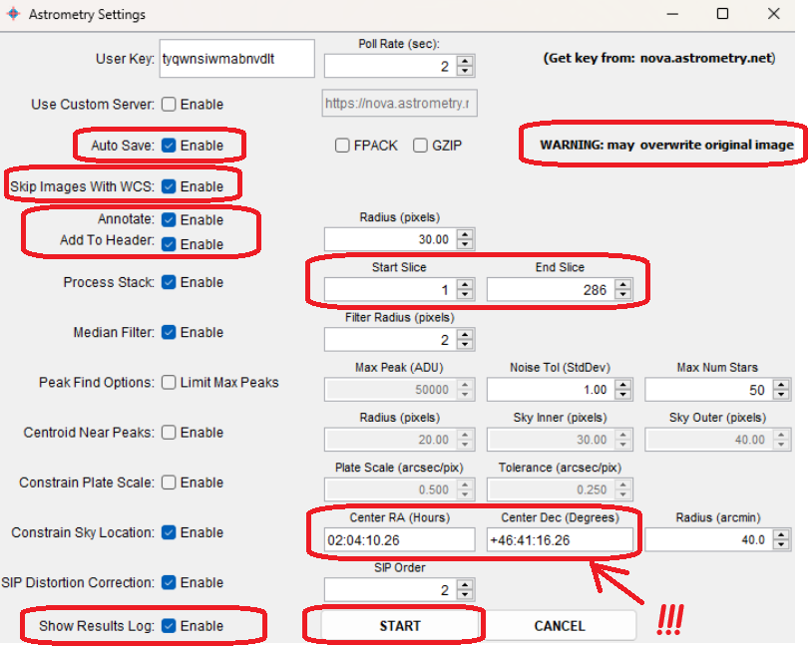Click the Center Dec (Degrees) field
The image size is (812, 646).
point(559,539)
